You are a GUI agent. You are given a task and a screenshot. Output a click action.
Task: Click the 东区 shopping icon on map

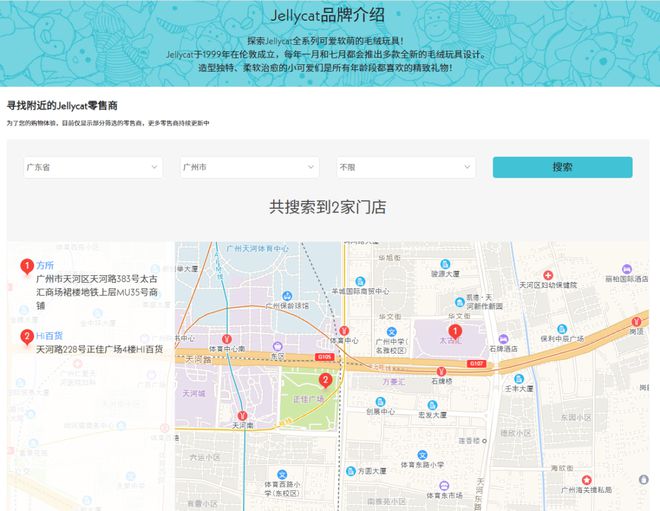pyautogui.click(x=277, y=346)
